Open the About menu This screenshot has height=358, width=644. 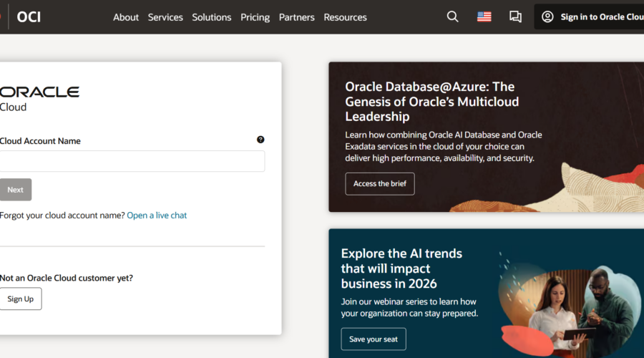click(126, 17)
